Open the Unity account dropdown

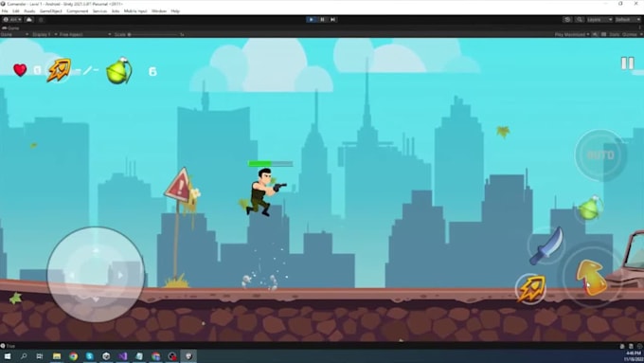tap(12, 19)
